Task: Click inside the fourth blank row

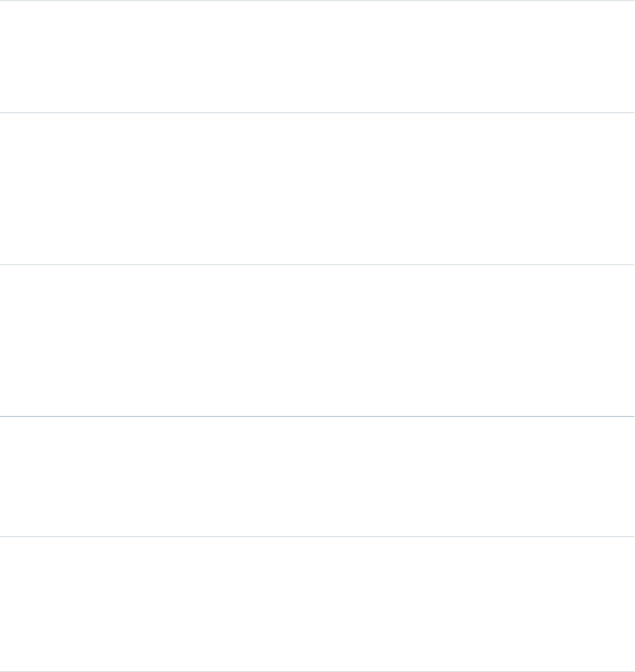Action: pos(317,476)
